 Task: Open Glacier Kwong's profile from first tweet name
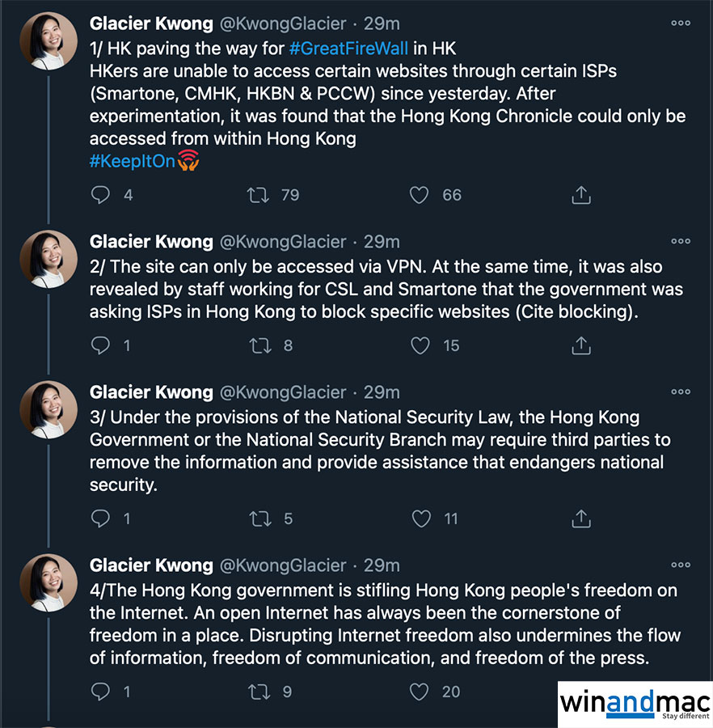point(151,22)
